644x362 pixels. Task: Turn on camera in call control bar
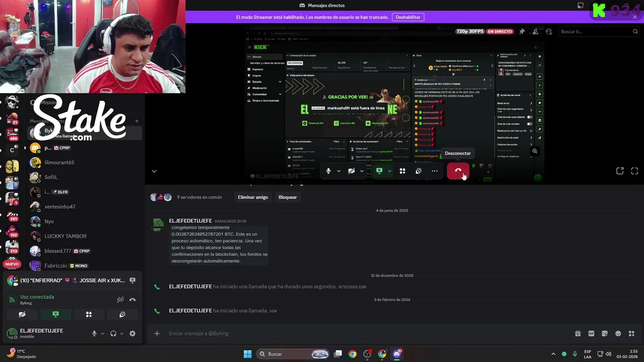coord(351,171)
